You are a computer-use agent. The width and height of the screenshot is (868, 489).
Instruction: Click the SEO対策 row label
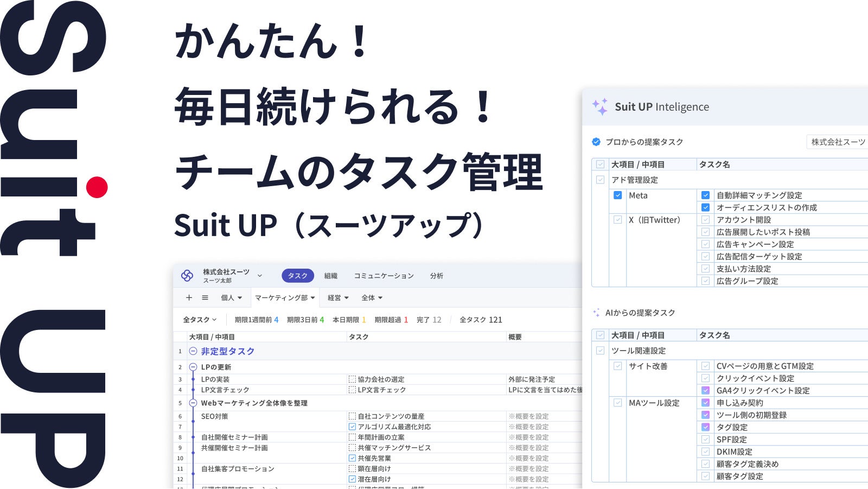click(215, 416)
